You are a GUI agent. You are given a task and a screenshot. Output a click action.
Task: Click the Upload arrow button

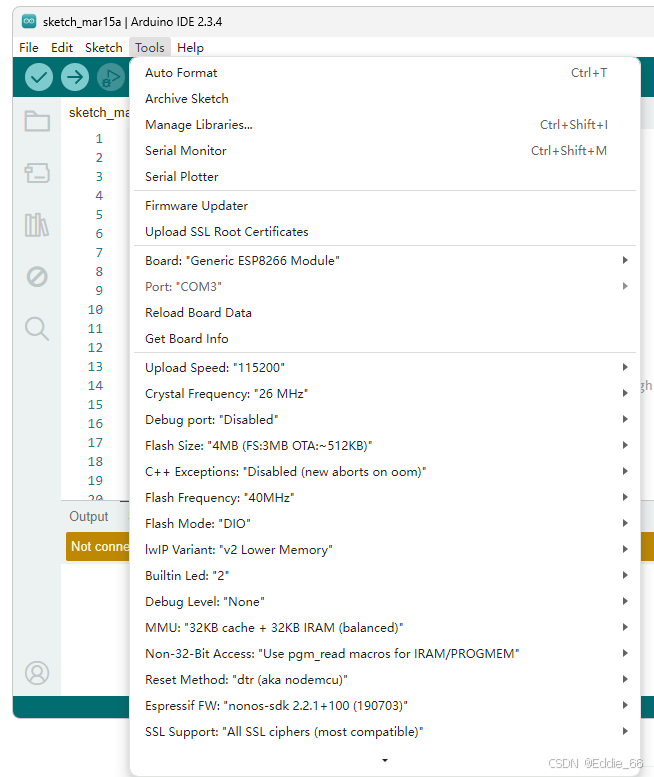pos(75,77)
